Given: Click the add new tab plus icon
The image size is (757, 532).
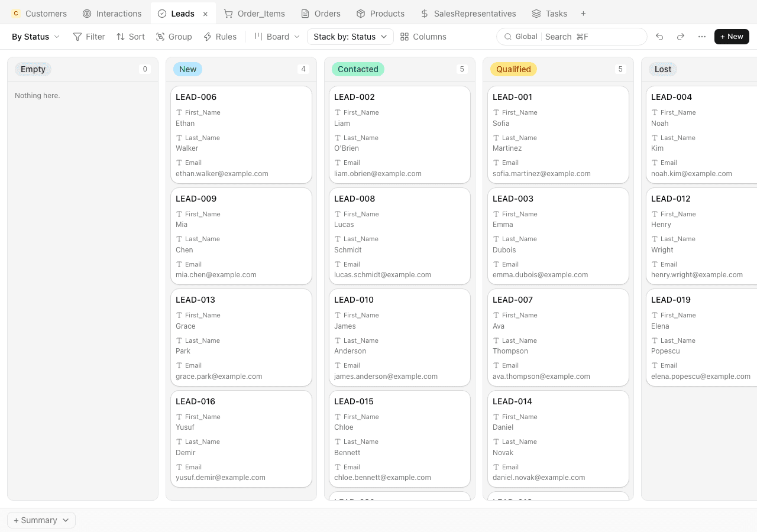Looking at the screenshot, I should [583, 14].
